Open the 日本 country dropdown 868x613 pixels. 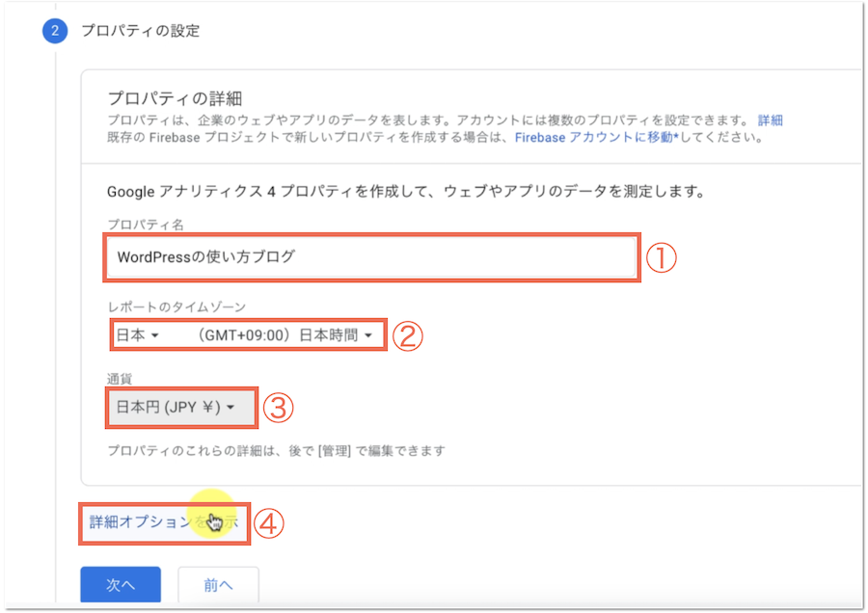[136, 335]
